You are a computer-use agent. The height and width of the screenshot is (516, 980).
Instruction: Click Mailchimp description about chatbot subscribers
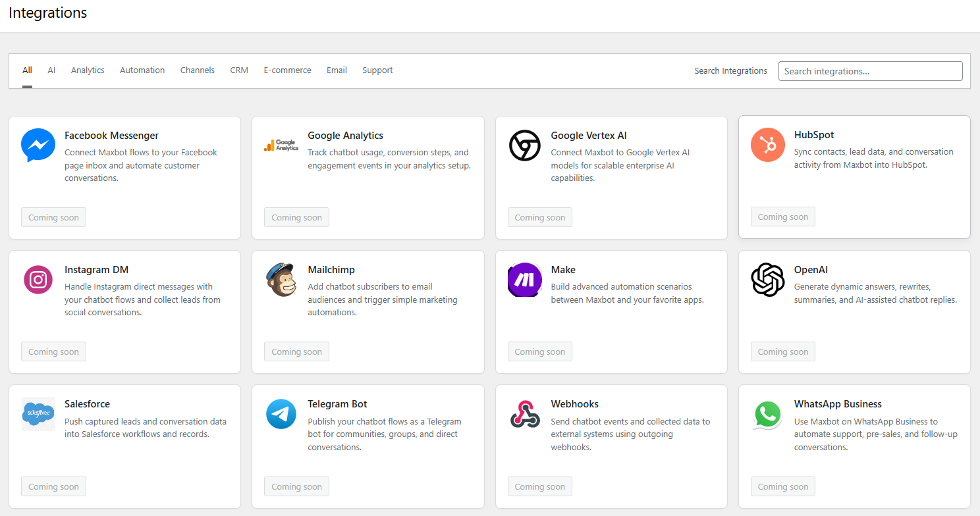pyautogui.click(x=383, y=299)
